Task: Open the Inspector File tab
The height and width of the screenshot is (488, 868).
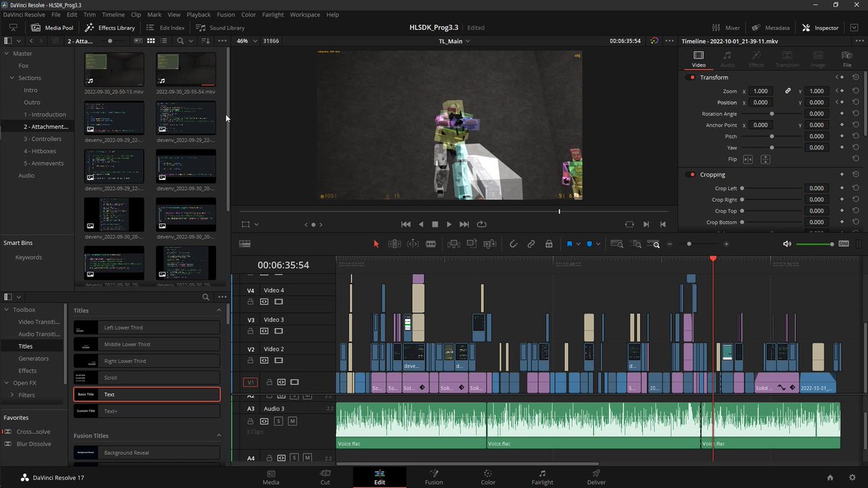Action: point(846,59)
